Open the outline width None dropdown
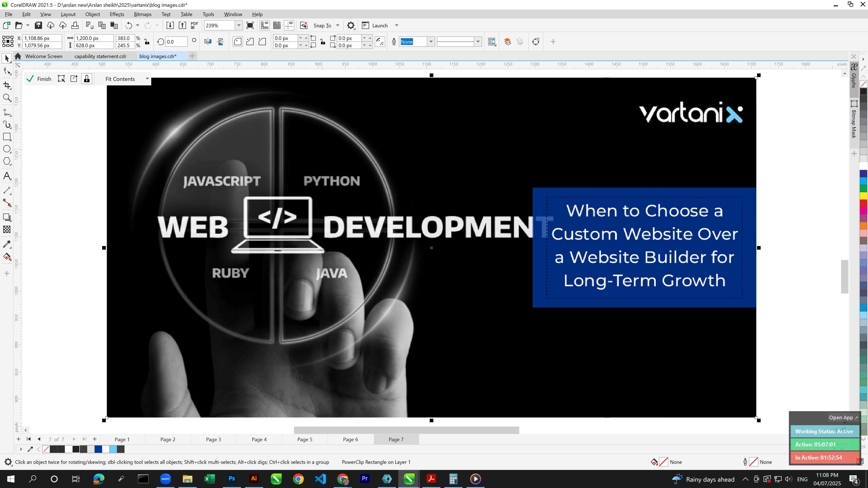This screenshot has height=488, width=868. (431, 42)
